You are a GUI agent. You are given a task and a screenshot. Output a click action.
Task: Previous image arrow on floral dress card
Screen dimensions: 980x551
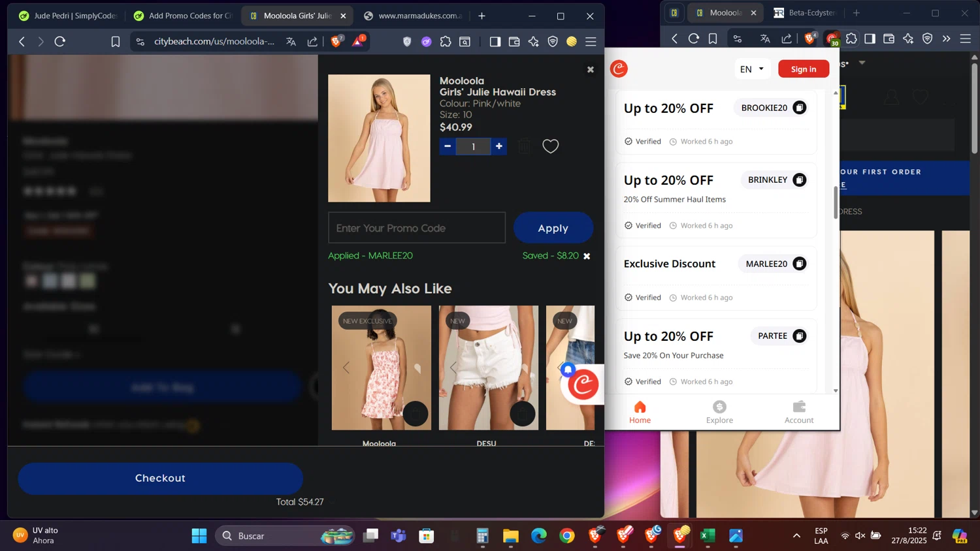click(x=346, y=368)
